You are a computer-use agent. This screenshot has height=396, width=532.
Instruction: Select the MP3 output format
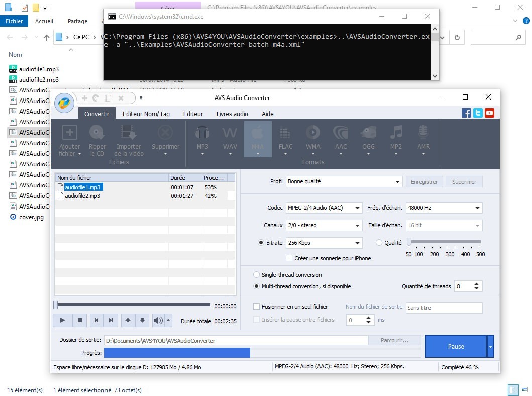tap(202, 138)
